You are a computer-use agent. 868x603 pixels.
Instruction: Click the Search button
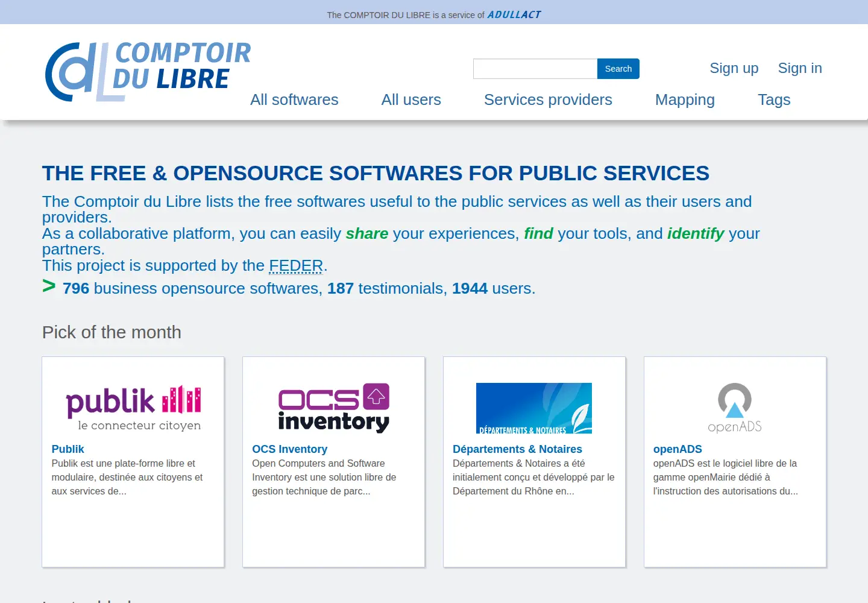(618, 69)
